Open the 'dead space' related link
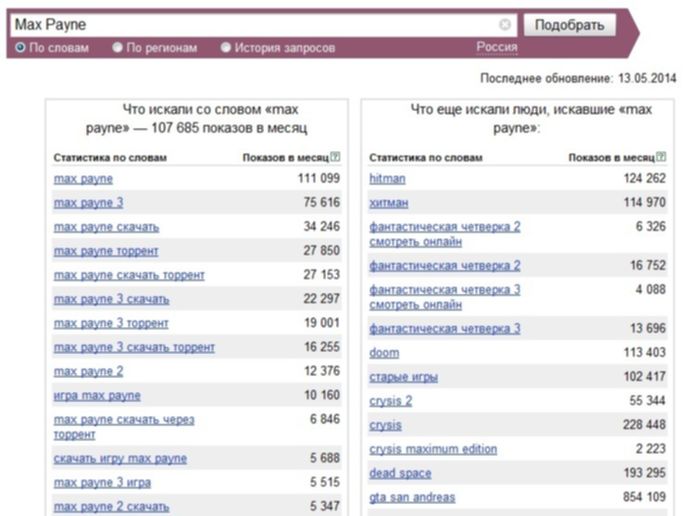Viewport: 688px width, 516px height. click(400, 473)
